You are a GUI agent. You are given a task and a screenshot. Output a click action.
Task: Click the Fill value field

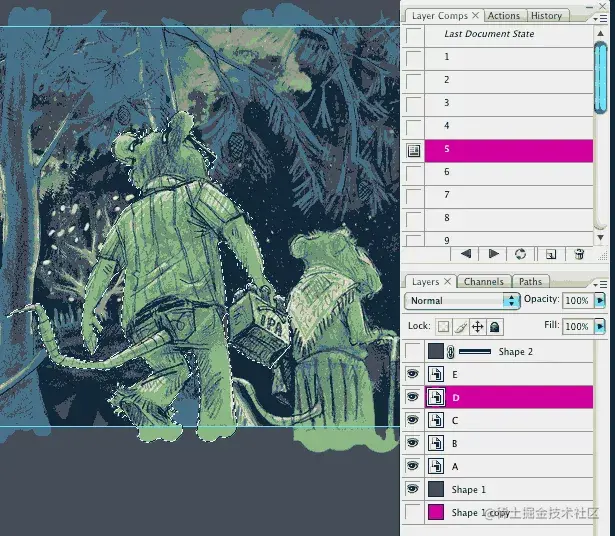tap(578, 326)
